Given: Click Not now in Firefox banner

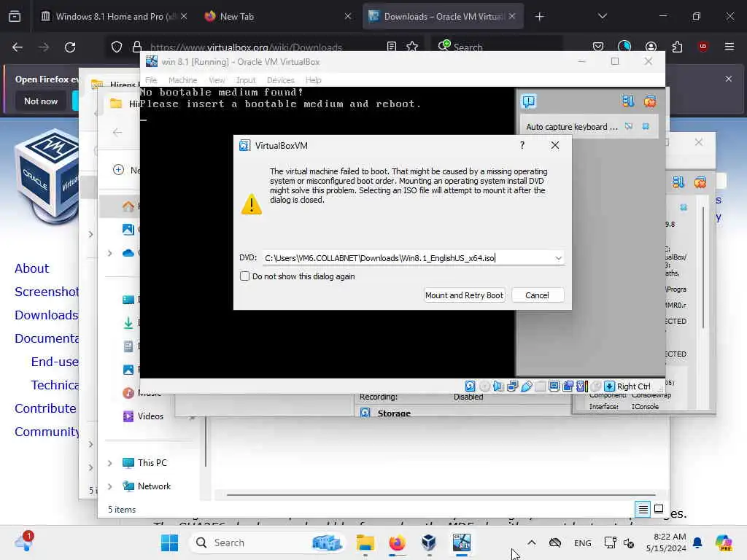Looking at the screenshot, I should (41, 101).
